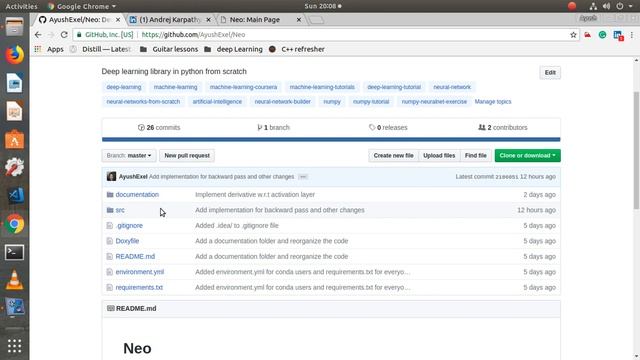Open the Guitar lessons bookmark folder

click(x=169, y=49)
